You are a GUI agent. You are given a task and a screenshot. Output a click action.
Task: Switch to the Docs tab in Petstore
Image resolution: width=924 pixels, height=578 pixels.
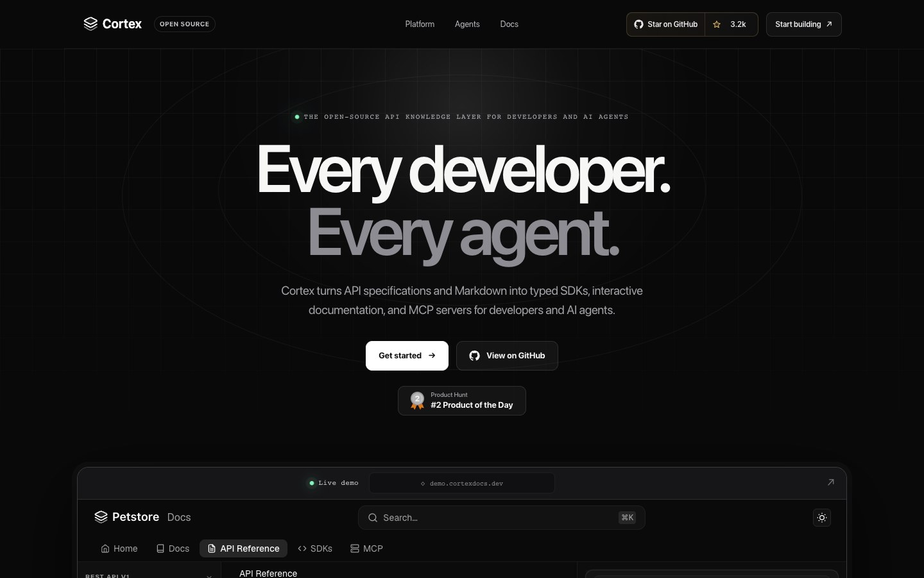pyautogui.click(x=173, y=548)
